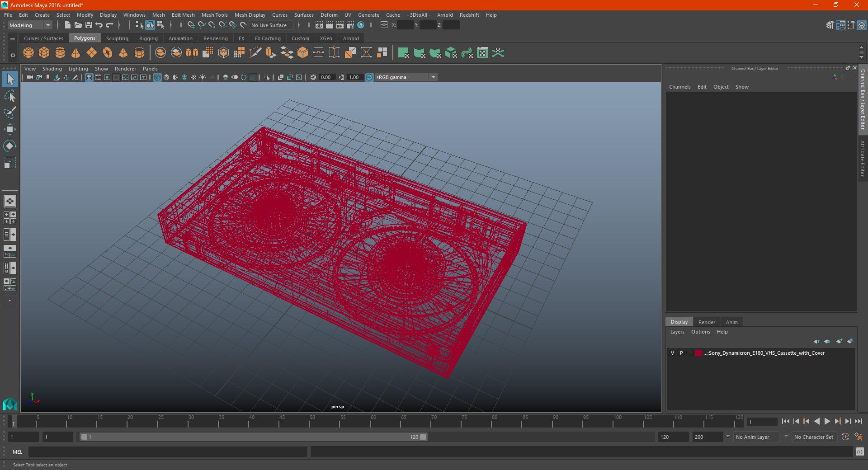This screenshot has height=470, width=868.
Task: Toggle the resolution gate panel button
Action: (107, 77)
